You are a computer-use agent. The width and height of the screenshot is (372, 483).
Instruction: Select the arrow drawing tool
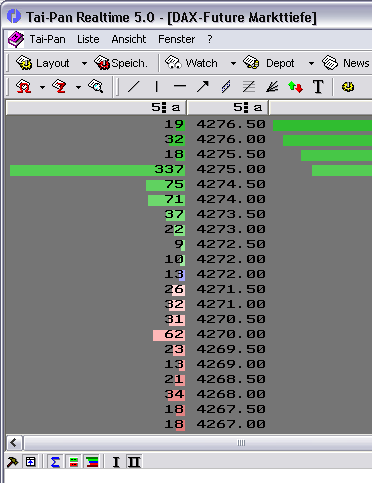[x=202, y=87]
